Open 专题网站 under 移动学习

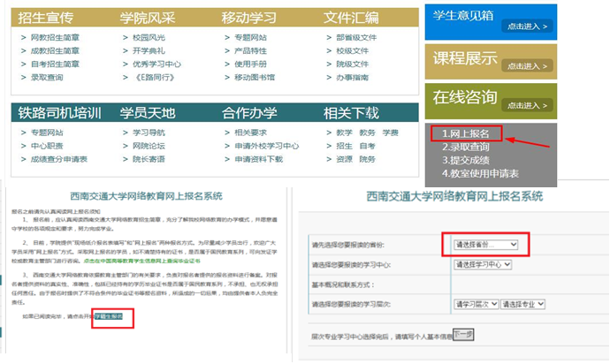(250, 38)
